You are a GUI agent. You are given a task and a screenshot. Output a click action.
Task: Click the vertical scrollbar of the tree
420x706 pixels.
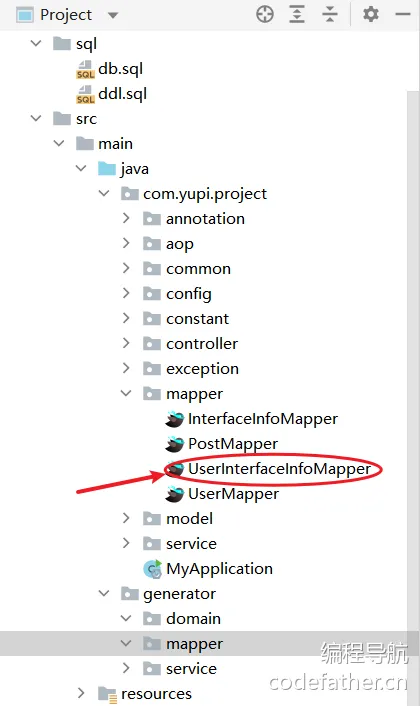(x=413, y=360)
